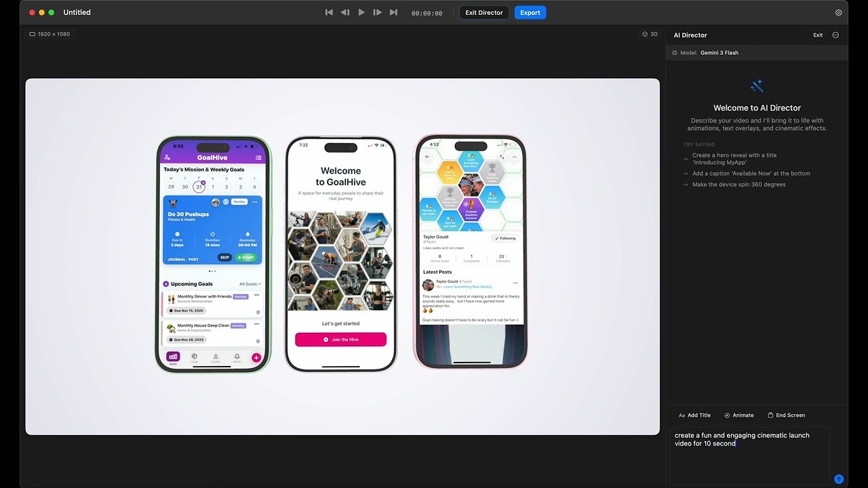Play the video preview
Viewport: 868px width, 488px height.
coord(361,12)
